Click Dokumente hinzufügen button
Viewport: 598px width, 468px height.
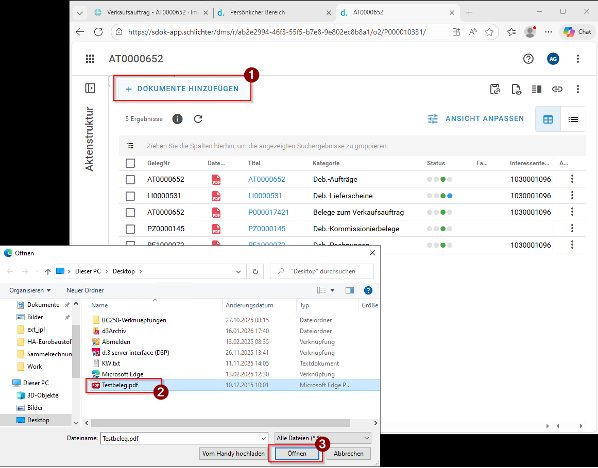pyautogui.click(x=182, y=88)
